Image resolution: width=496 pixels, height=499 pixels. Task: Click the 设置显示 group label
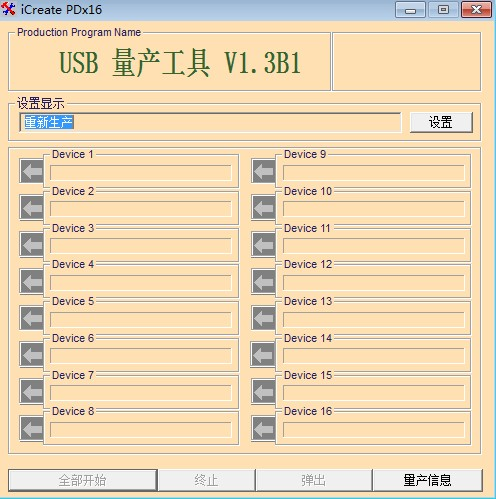coord(40,103)
